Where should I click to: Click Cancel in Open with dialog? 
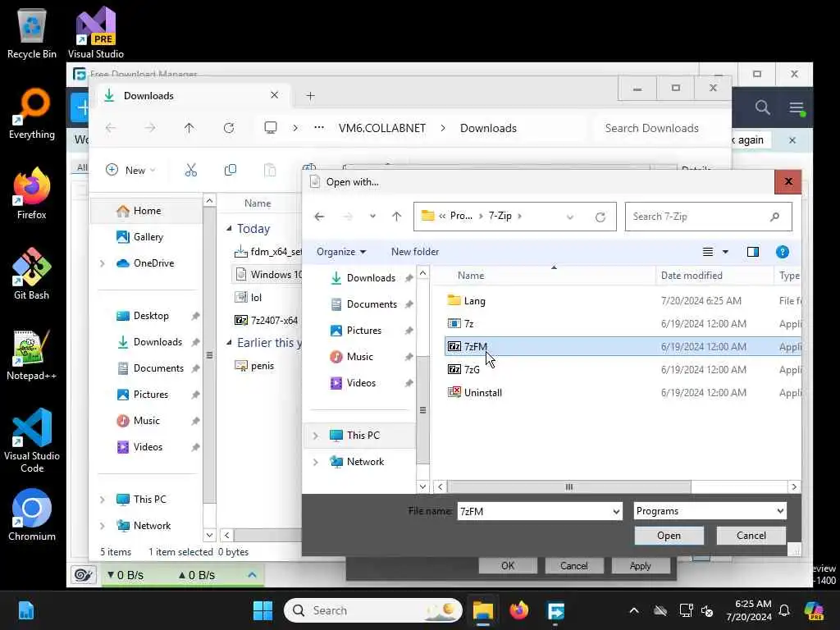pyautogui.click(x=751, y=536)
